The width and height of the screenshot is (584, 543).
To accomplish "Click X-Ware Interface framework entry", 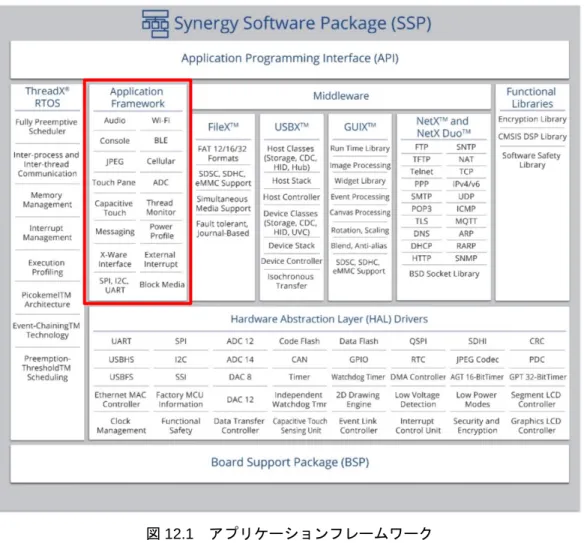I will (x=115, y=259).
